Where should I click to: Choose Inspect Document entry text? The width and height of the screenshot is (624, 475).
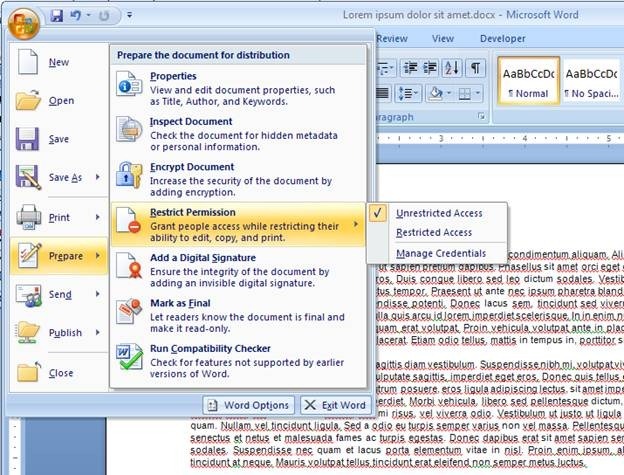(191, 122)
